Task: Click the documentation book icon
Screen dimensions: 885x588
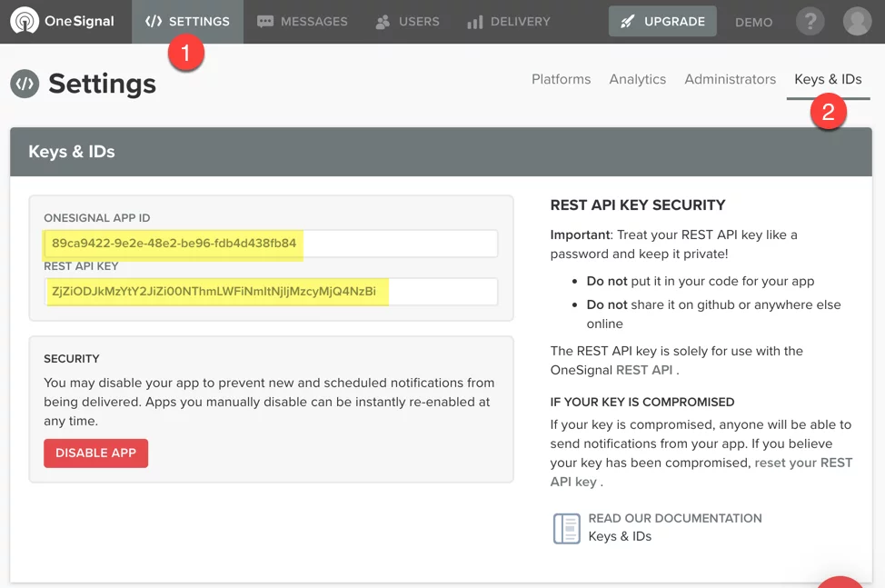Action: click(x=566, y=528)
